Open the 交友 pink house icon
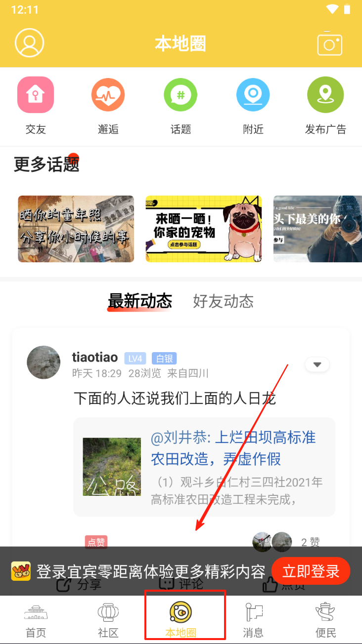This screenshot has width=362, height=644. (36, 94)
